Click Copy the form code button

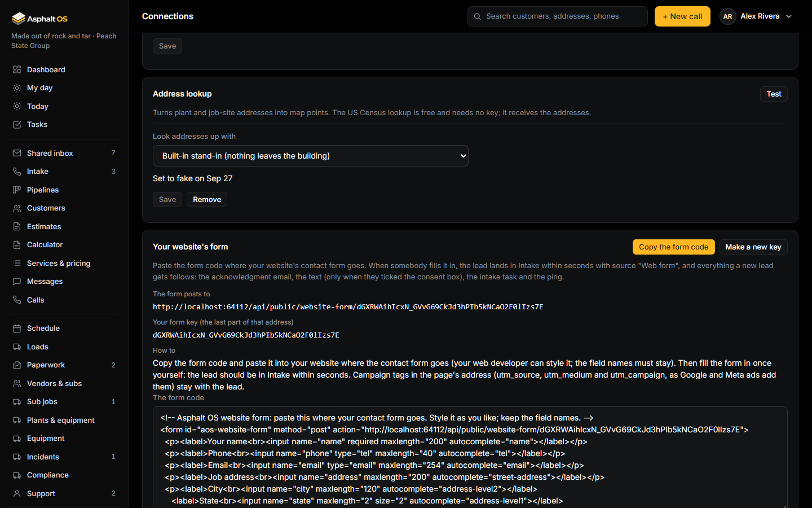[x=673, y=247]
